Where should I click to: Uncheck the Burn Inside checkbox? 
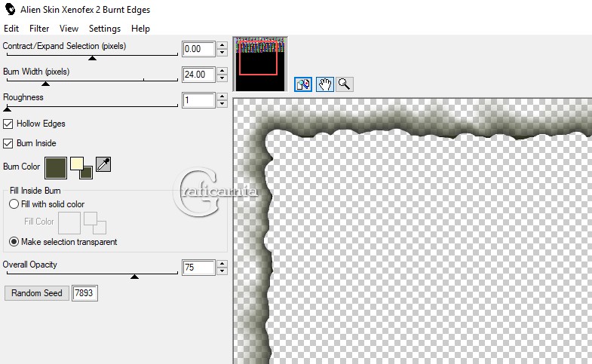coord(8,143)
